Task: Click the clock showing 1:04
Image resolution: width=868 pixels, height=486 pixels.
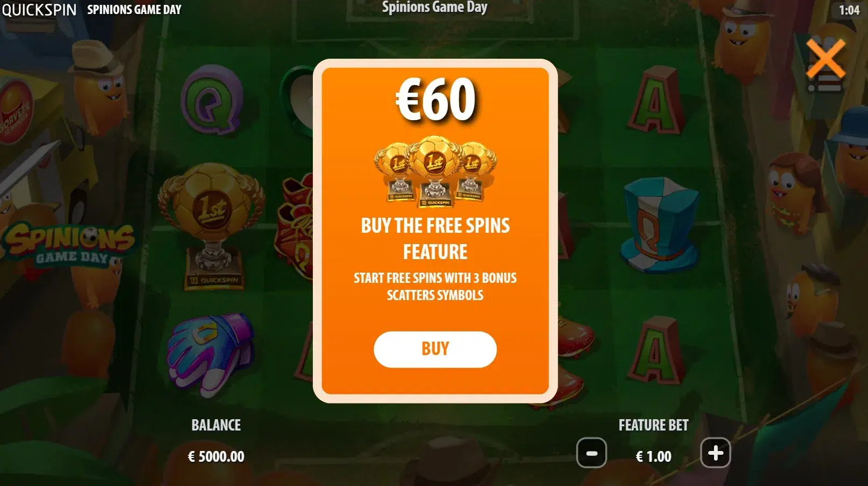Action: click(849, 10)
